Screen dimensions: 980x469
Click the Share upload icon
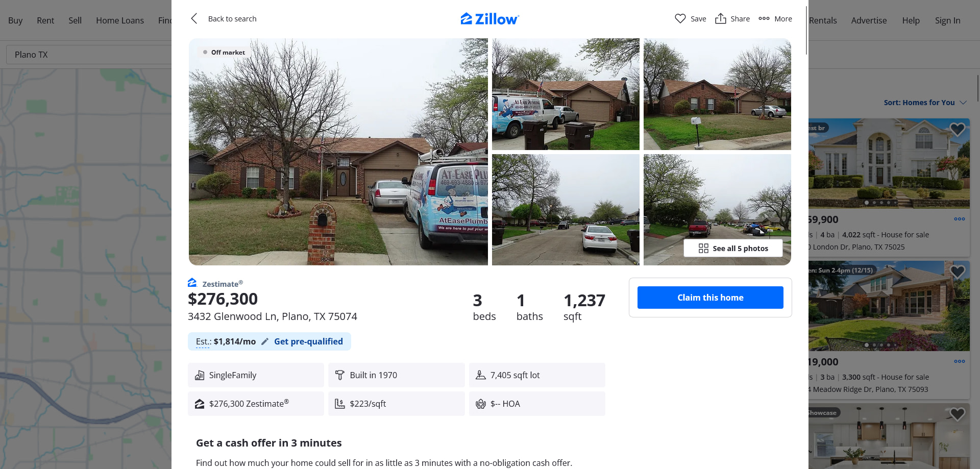point(720,19)
